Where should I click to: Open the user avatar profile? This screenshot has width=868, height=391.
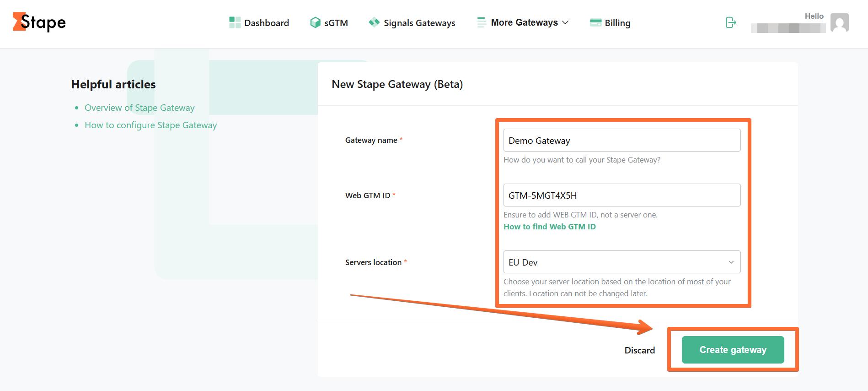pyautogui.click(x=840, y=22)
